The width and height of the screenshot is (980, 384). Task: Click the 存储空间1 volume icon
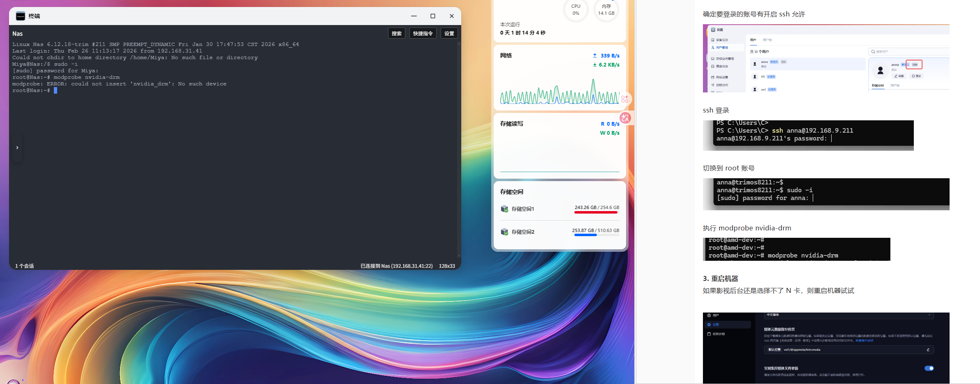pyautogui.click(x=504, y=209)
